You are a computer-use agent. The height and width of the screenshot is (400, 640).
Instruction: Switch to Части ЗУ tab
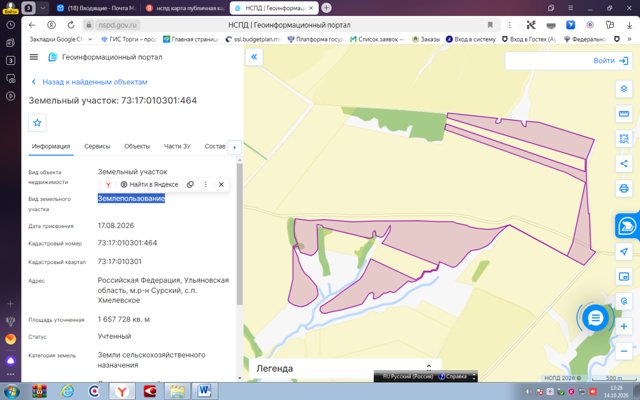coord(177,146)
